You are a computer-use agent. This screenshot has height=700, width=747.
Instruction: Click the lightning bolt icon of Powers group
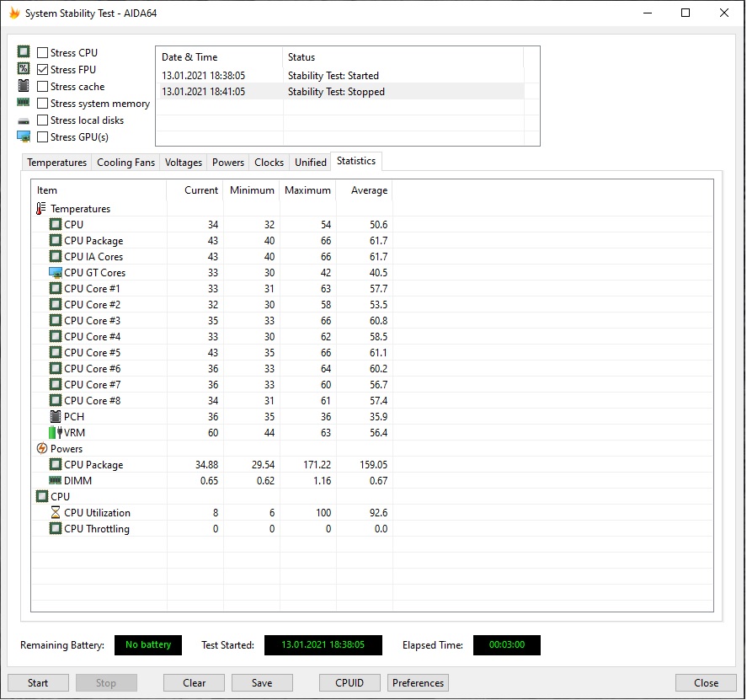click(42, 448)
